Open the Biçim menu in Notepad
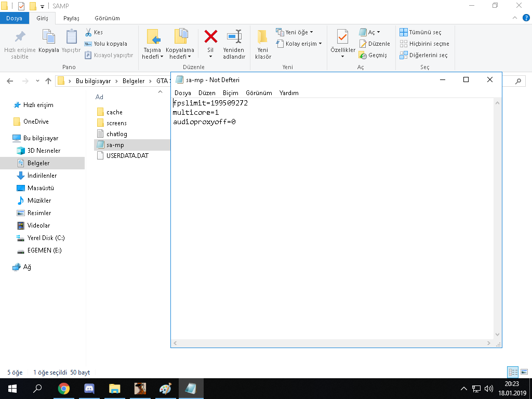The height and width of the screenshot is (399, 532). pyautogui.click(x=230, y=93)
